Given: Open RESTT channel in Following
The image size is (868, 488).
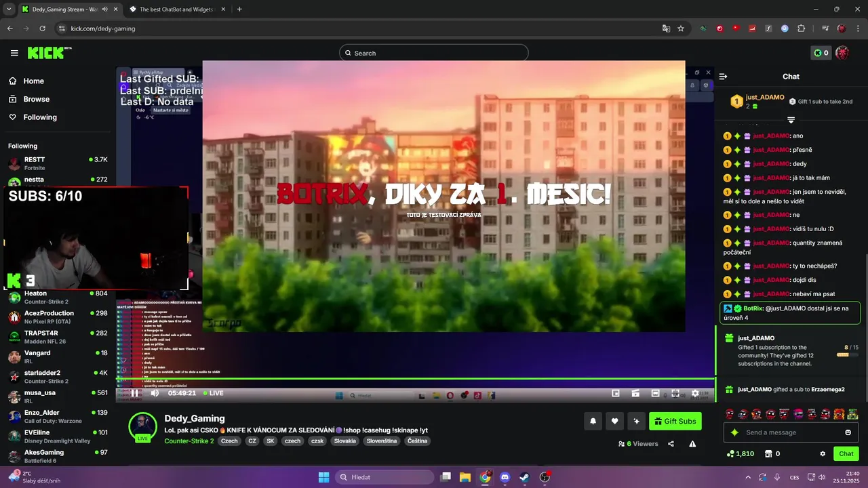Looking at the screenshot, I should click(58, 163).
